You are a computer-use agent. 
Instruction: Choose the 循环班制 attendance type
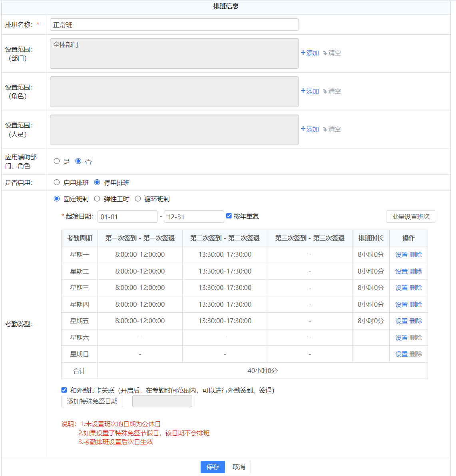pos(138,199)
